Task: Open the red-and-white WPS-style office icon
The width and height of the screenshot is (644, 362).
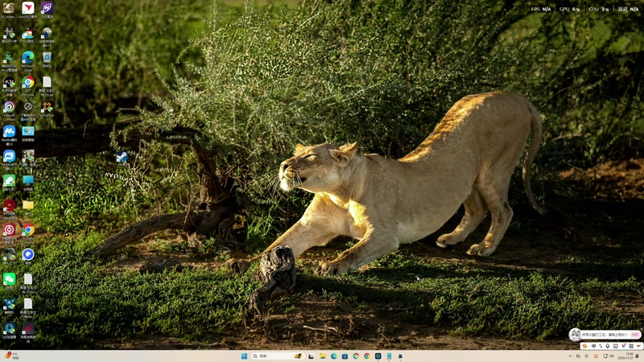Action: (x=28, y=8)
